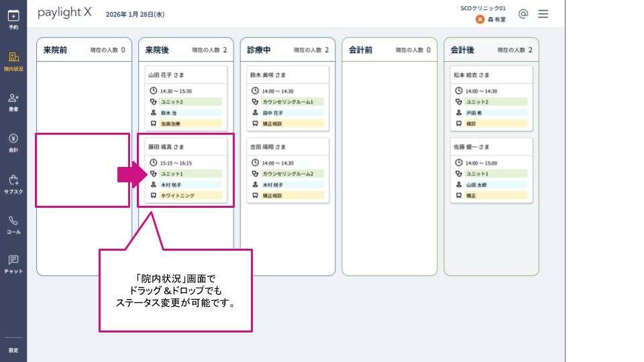Open the チャット chat icon
This screenshot has width=644, height=362.
pyautogui.click(x=13, y=264)
